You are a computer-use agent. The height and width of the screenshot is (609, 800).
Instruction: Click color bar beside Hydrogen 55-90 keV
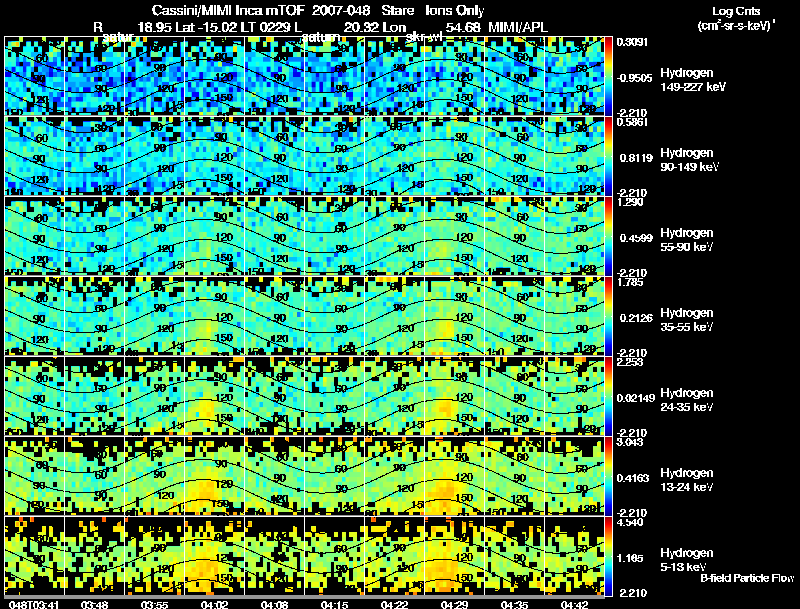(608, 236)
